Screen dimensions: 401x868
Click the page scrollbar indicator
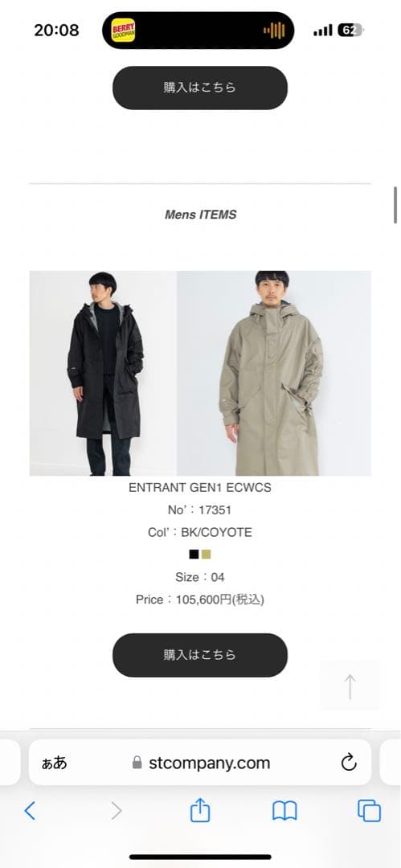395,205
